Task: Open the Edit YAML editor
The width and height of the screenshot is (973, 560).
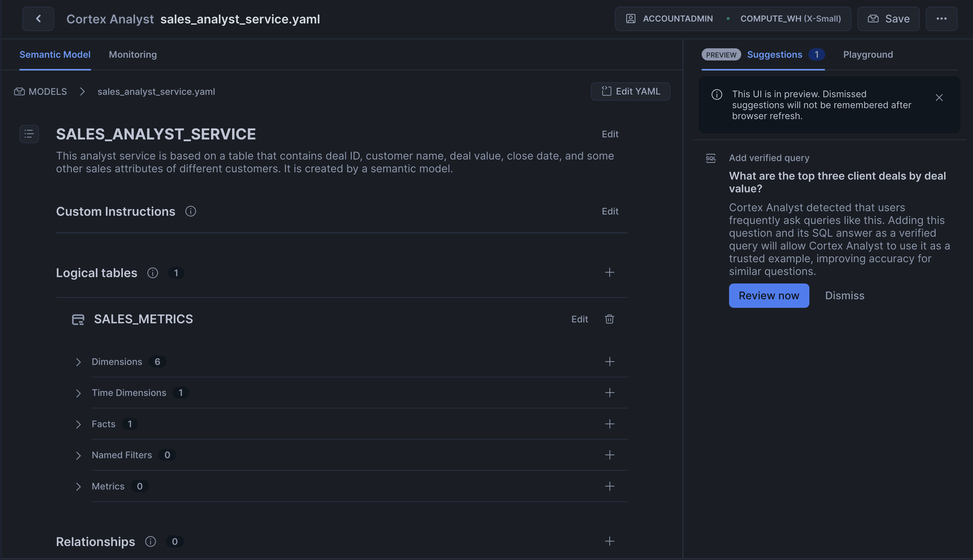Action: tap(630, 91)
